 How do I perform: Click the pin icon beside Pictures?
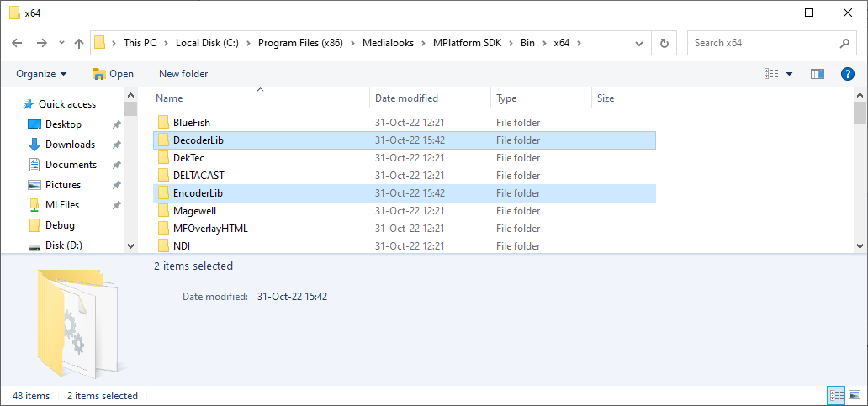pos(116,185)
